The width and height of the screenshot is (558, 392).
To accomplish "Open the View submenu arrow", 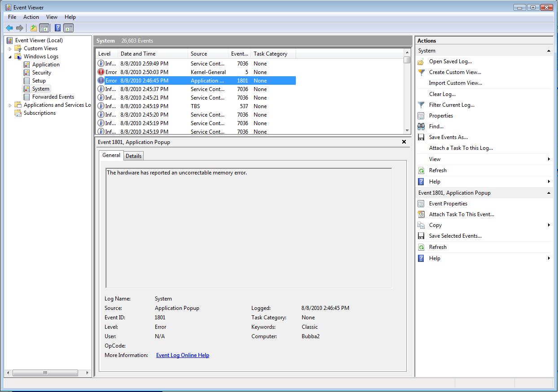I will click(549, 159).
